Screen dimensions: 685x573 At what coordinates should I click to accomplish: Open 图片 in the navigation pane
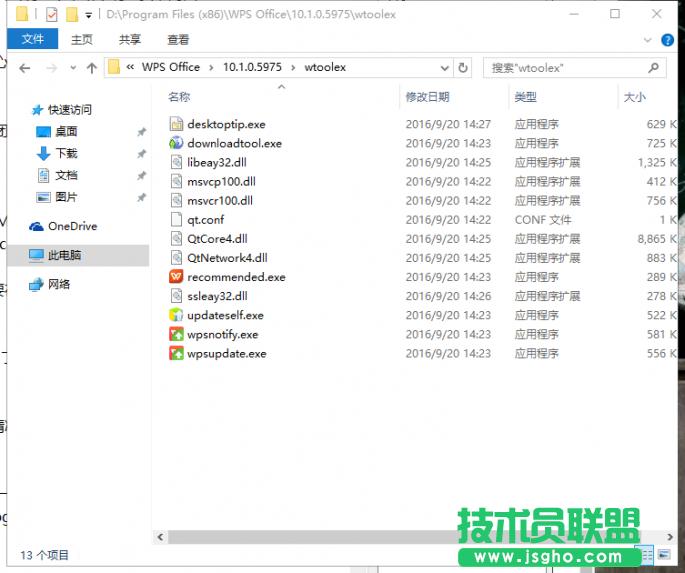[66, 197]
